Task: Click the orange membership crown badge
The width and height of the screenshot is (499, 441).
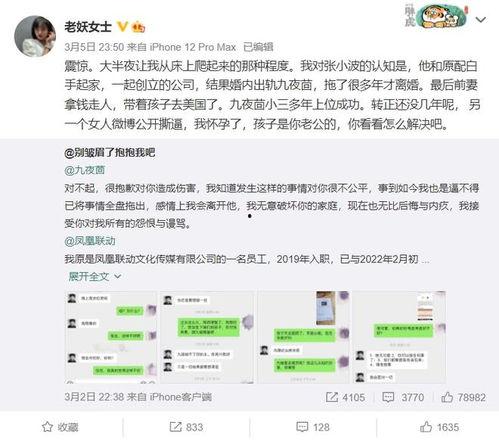Action: coord(138,27)
